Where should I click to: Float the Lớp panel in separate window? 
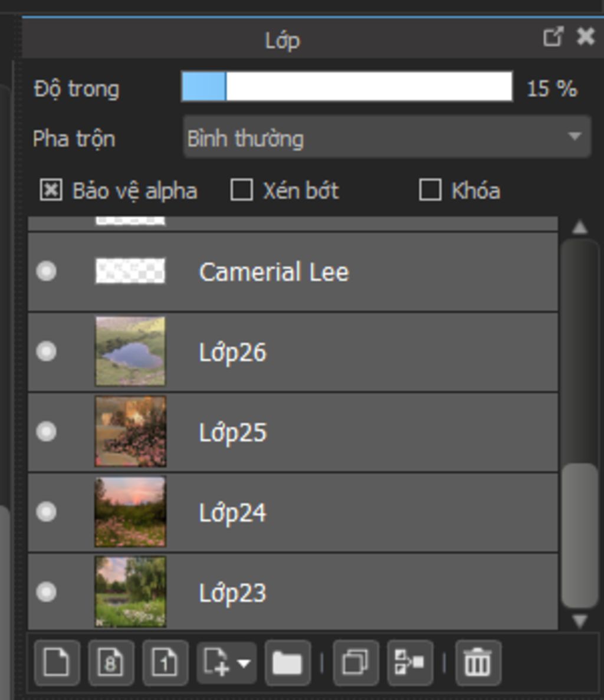553,37
